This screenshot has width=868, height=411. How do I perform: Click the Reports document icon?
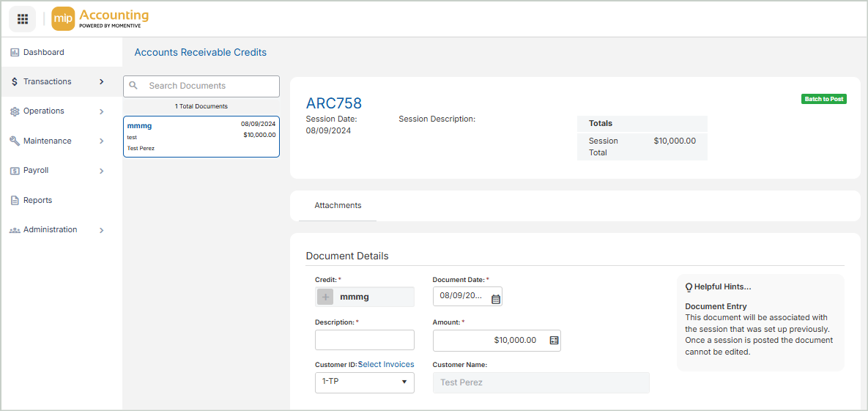[15, 200]
